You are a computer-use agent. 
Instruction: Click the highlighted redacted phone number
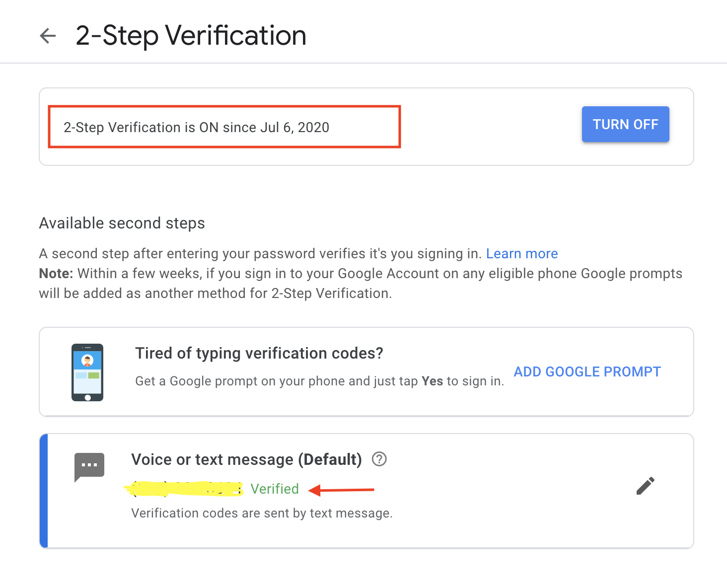click(184, 489)
